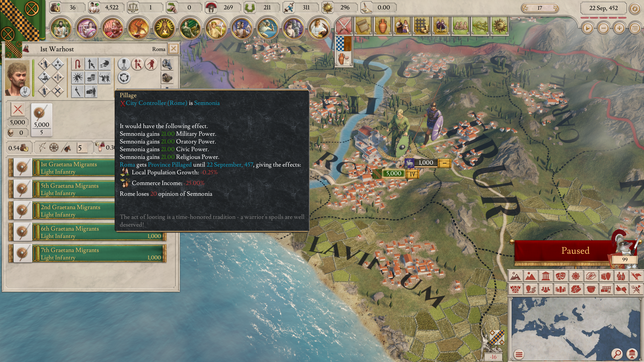This screenshot has height=362, width=644.
Task: Switch to culture masks map mode
Action: point(560,276)
